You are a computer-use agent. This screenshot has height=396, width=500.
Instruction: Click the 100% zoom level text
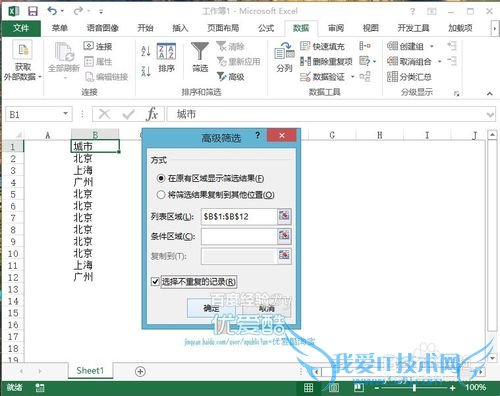475,387
